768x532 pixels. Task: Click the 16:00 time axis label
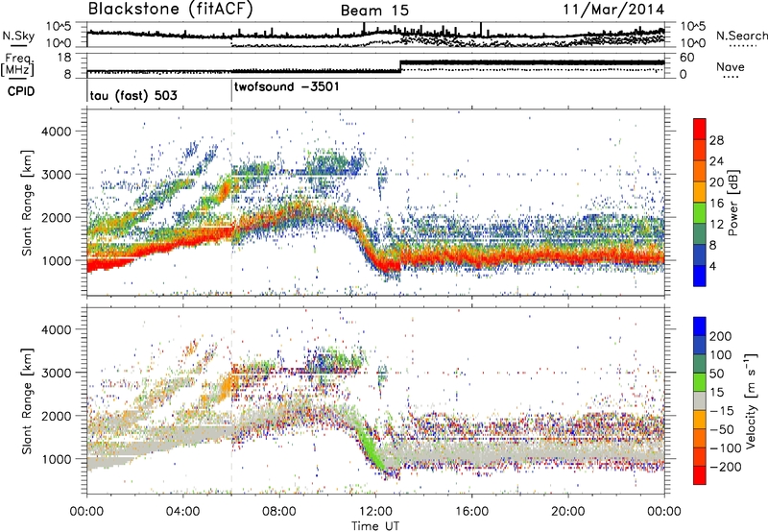(x=471, y=512)
